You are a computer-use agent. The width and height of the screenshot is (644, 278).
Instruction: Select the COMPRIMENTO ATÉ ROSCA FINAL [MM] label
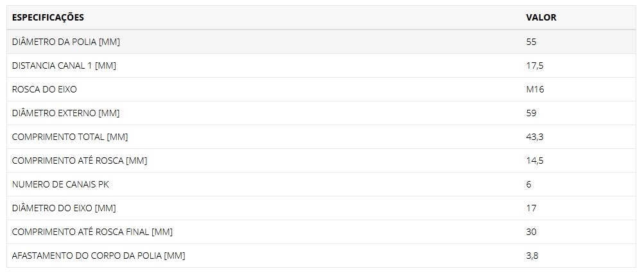click(x=92, y=232)
